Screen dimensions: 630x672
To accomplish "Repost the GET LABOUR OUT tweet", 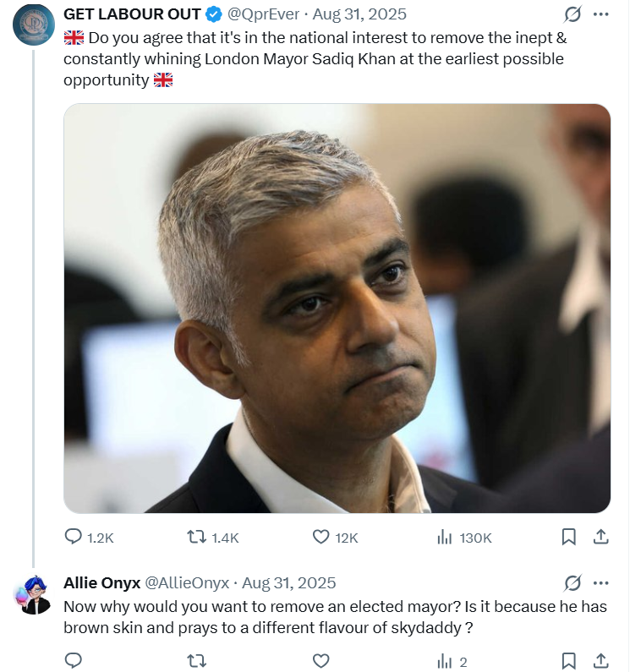I will (x=195, y=537).
